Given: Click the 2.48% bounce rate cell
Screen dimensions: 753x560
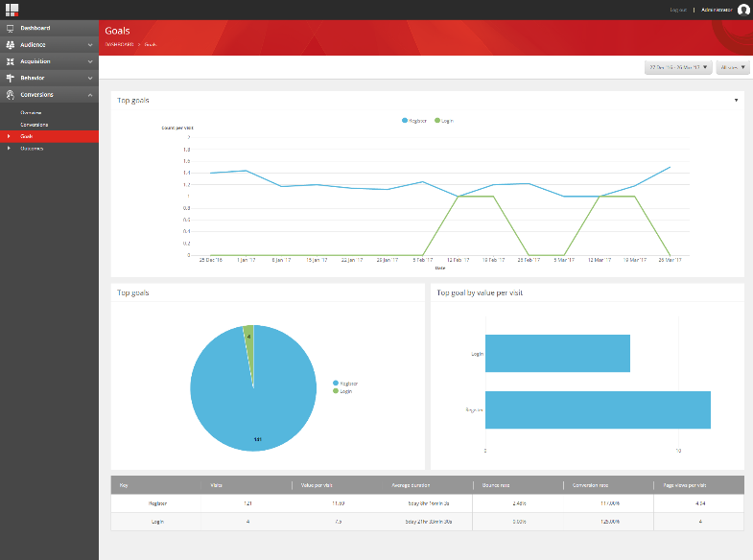Looking at the screenshot, I should click(x=519, y=503).
